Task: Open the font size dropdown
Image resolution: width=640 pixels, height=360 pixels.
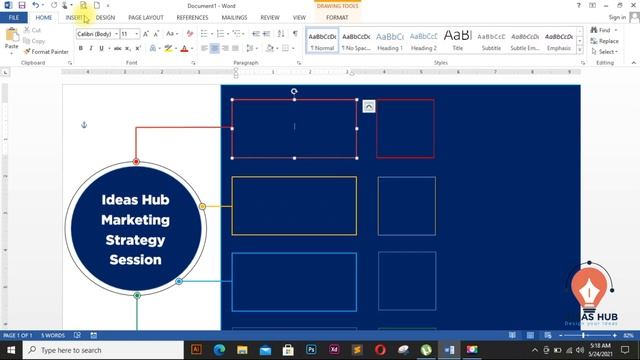Action: click(x=137, y=34)
